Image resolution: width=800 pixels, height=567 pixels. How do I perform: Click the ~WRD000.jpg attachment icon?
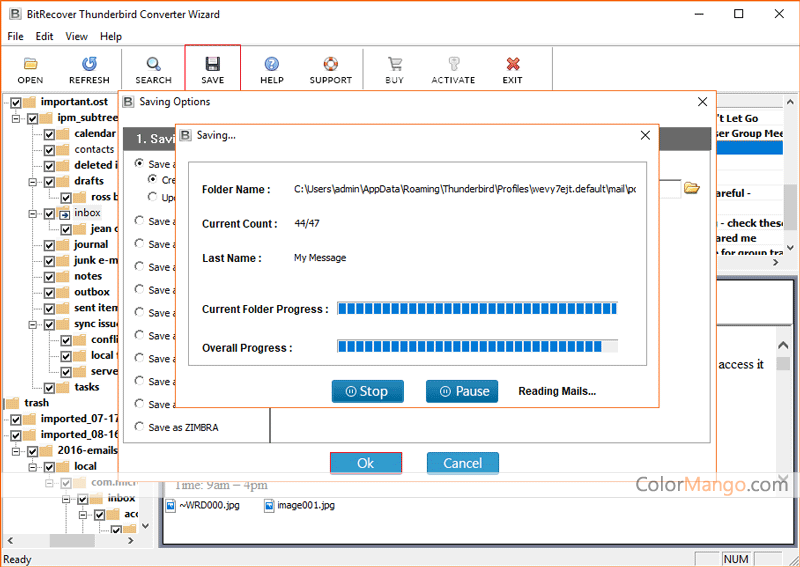pyautogui.click(x=170, y=506)
